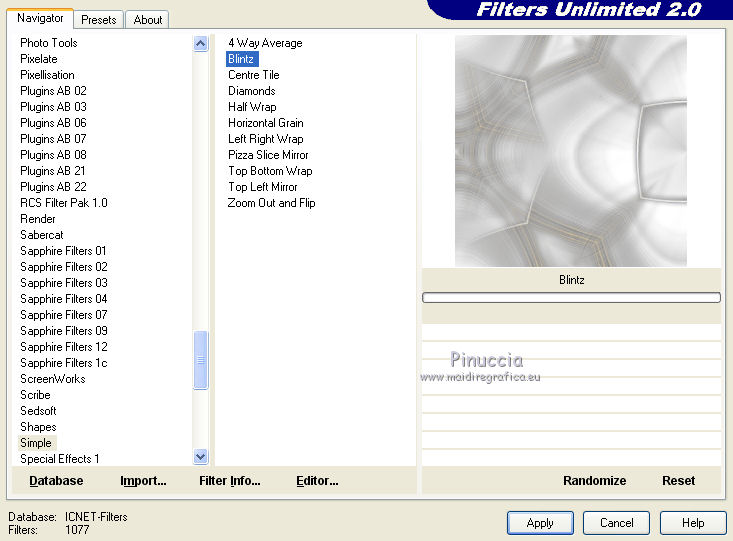
Task: Select the Sapphire Filters 04 category
Action: click(x=64, y=299)
